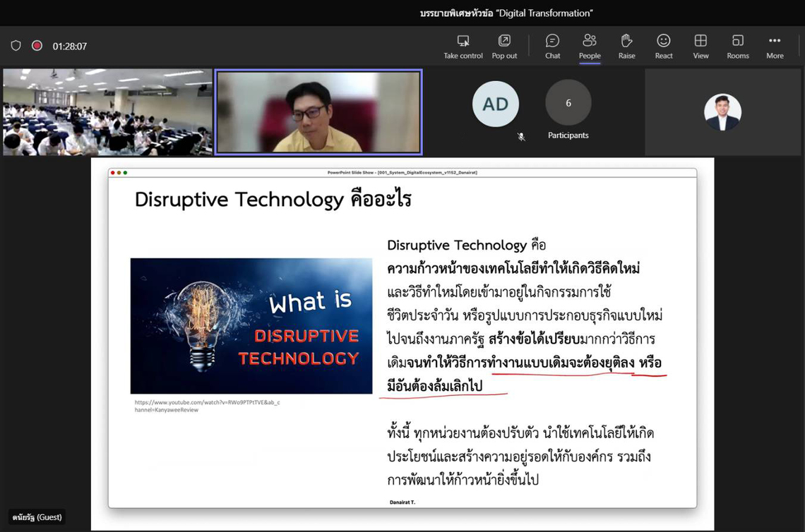Click the profile photo participant tile
Image resolution: width=805 pixels, height=532 pixels.
point(722,112)
